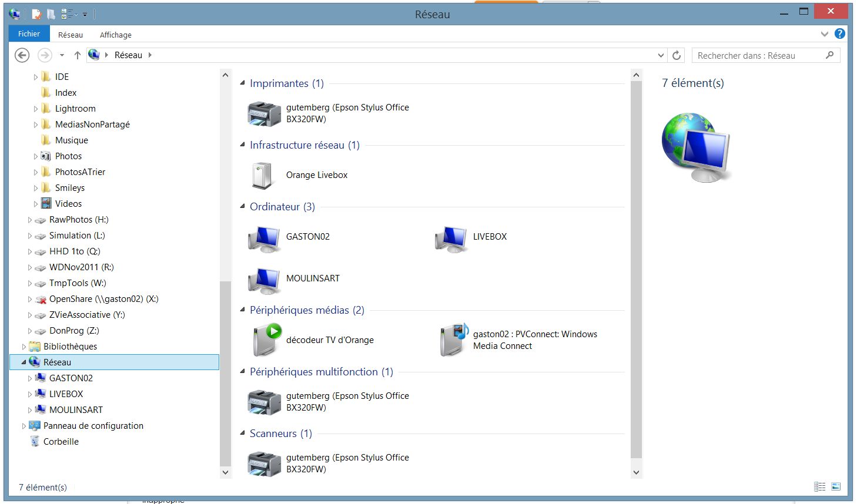This screenshot has width=857, height=504.
Task: Click the navigation pane scrollbar up arrow
Action: click(225, 75)
